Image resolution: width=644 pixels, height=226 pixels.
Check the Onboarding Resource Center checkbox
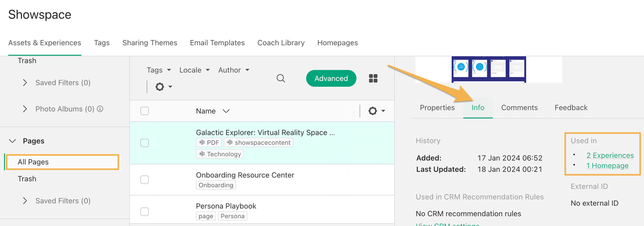pos(145,179)
